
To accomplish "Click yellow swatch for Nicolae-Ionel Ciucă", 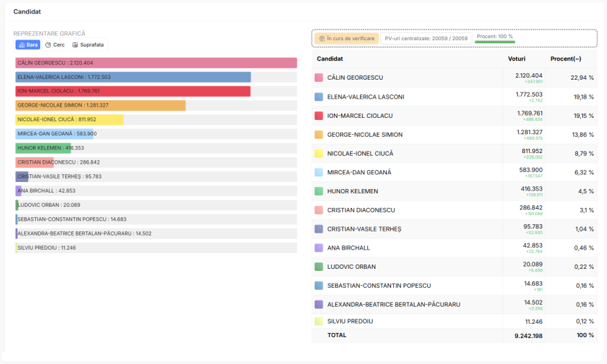I will pos(319,154).
